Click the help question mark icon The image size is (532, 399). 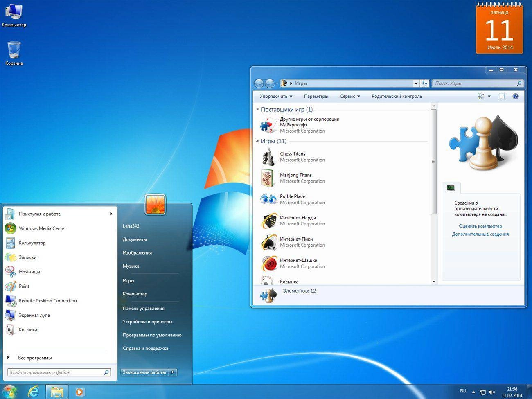[x=516, y=96]
